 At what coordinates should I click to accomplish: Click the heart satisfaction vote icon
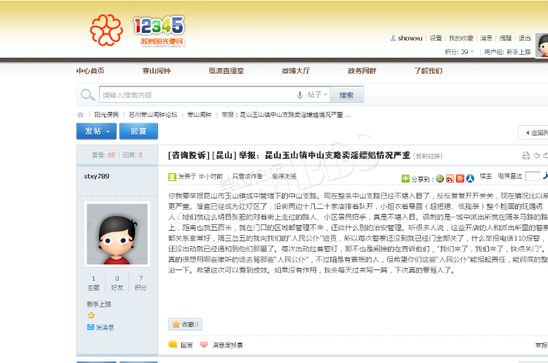(204, 345)
